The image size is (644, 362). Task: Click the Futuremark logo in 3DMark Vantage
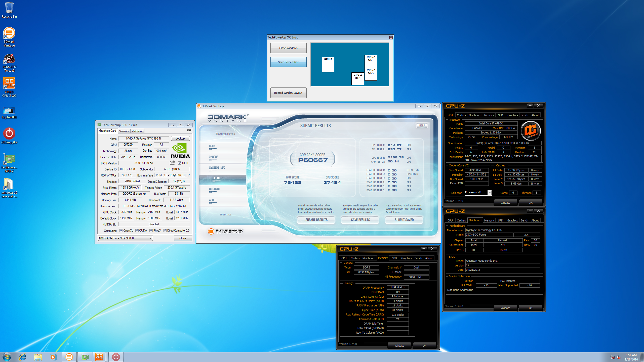click(x=226, y=231)
